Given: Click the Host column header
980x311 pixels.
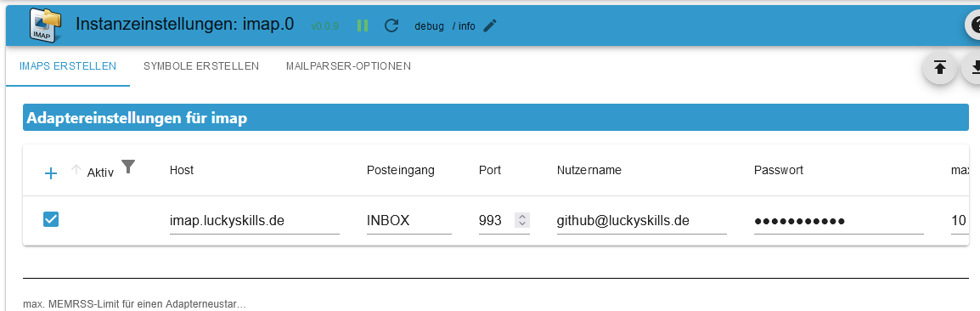Looking at the screenshot, I should pos(181,170).
